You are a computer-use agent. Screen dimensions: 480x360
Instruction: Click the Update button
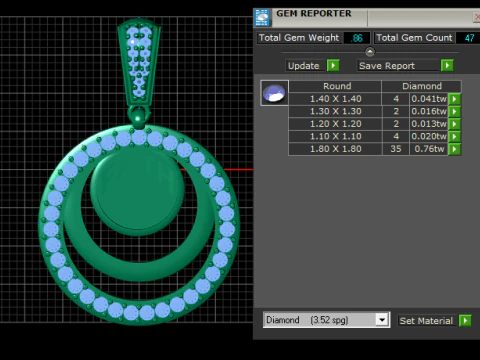pos(304,66)
